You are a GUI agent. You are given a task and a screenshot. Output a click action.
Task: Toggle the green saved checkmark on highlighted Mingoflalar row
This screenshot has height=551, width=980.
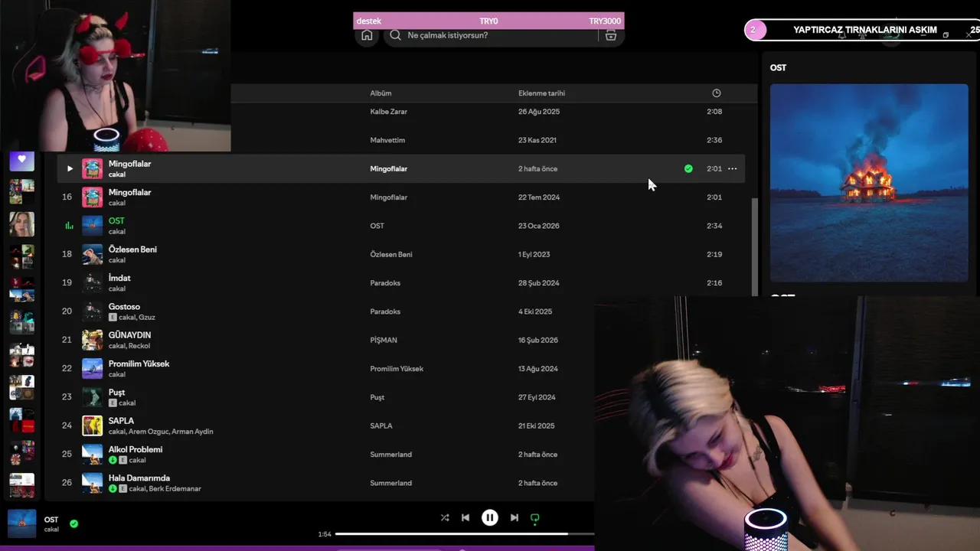(x=688, y=168)
